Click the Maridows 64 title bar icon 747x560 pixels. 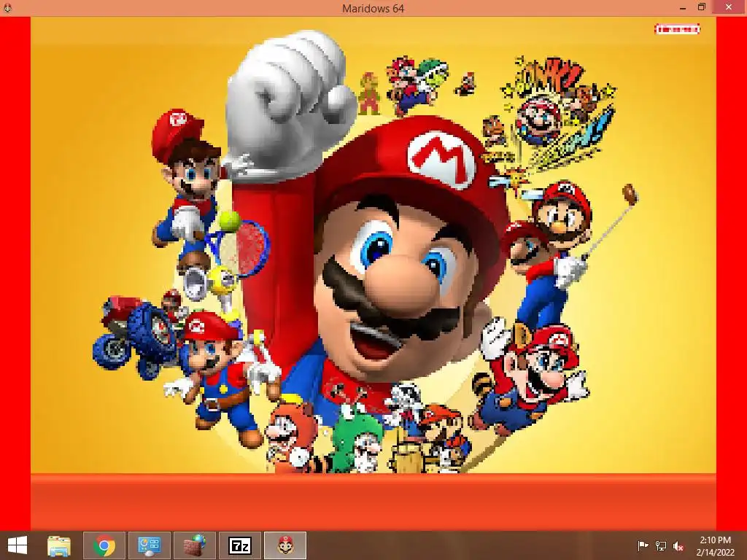pyautogui.click(x=7, y=7)
